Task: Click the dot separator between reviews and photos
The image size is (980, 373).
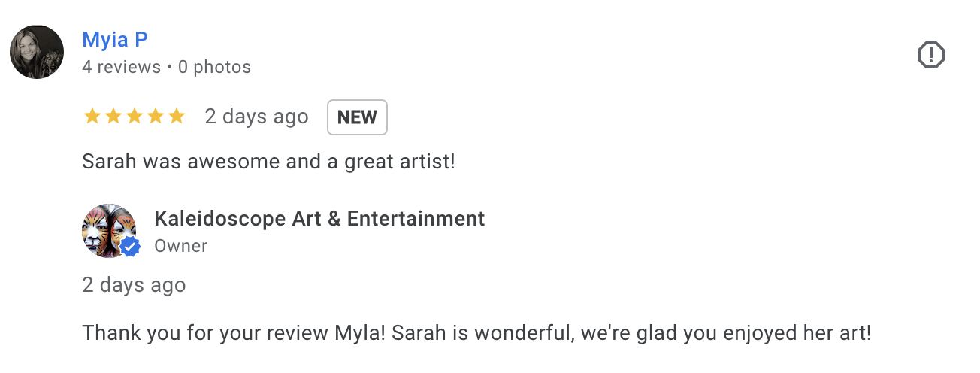Action: pyautogui.click(x=170, y=67)
